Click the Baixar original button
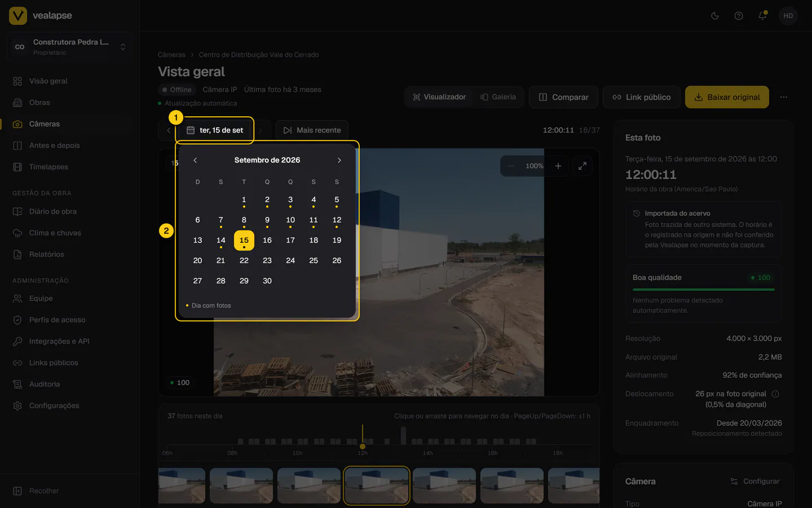This screenshot has width=812, height=508. [727, 97]
